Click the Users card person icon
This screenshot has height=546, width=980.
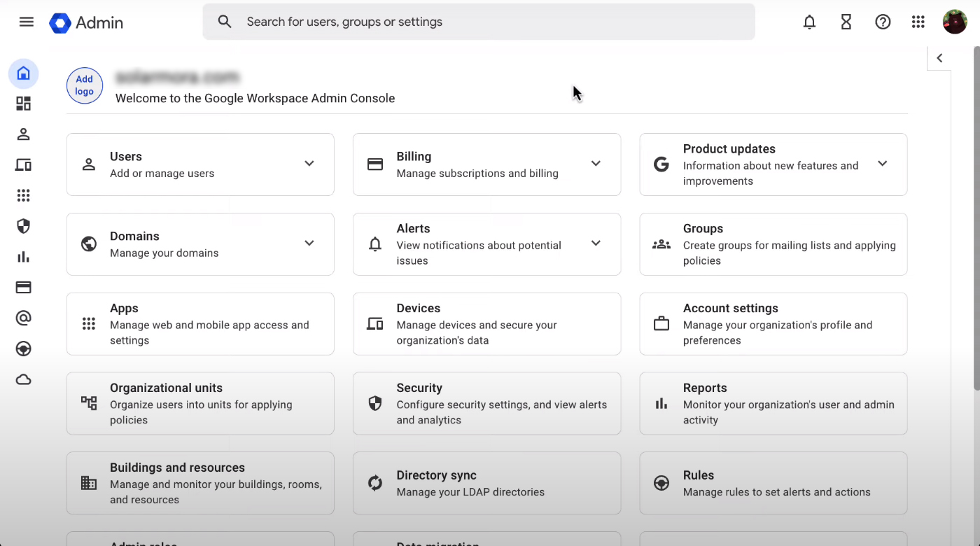[x=89, y=164]
